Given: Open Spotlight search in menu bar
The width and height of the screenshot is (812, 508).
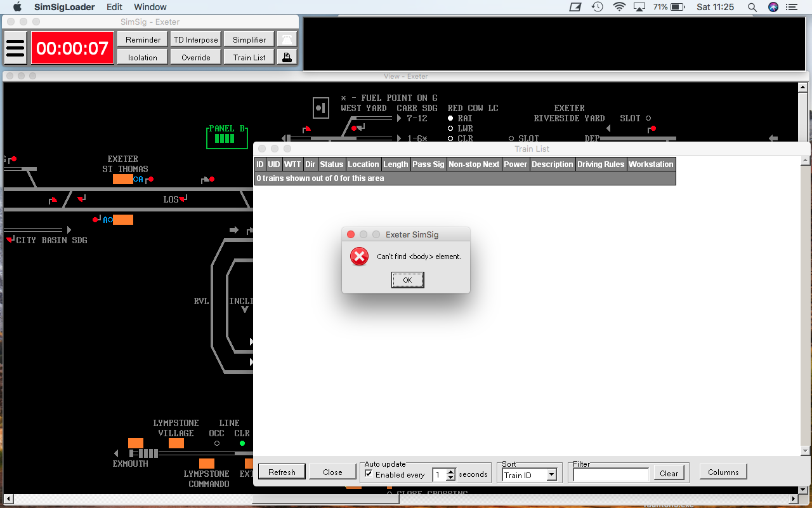Looking at the screenshot, I should 752,7.
